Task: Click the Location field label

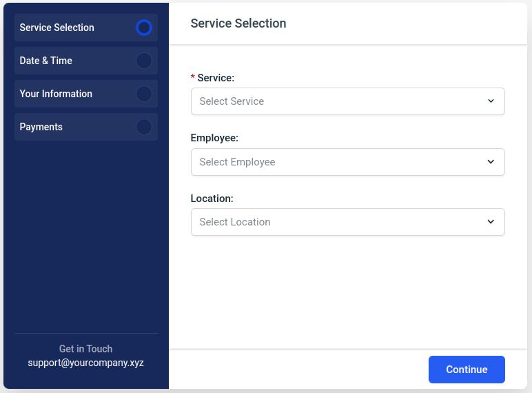Action: [212, 199]
